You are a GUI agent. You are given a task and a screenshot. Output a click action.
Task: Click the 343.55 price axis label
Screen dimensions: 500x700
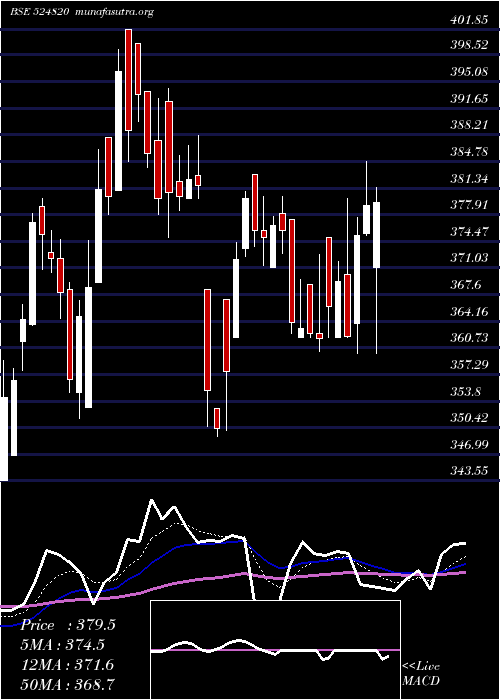click(468, 471)
